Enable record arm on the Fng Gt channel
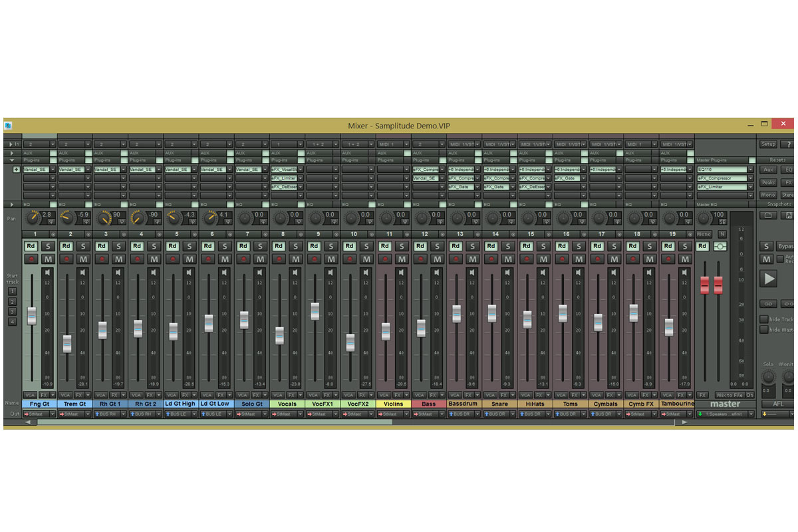 coord(31,259)
